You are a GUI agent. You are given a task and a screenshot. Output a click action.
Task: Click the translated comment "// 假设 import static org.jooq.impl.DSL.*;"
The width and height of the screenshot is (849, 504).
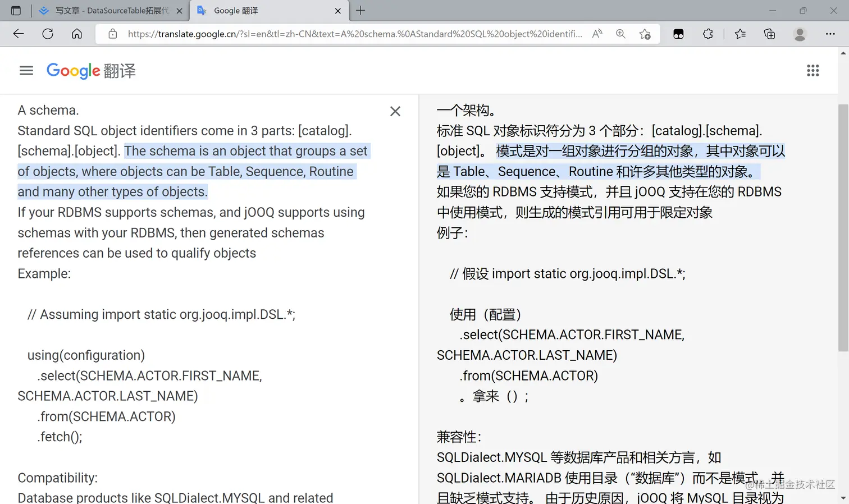(x=567, y=273)
